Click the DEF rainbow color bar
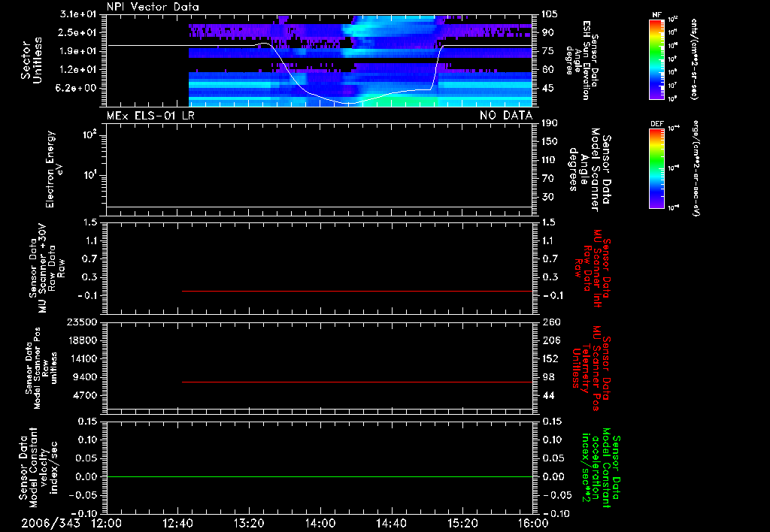Image resolution: width=770 pixels, height=532 pixels. (x=656, y=168)
